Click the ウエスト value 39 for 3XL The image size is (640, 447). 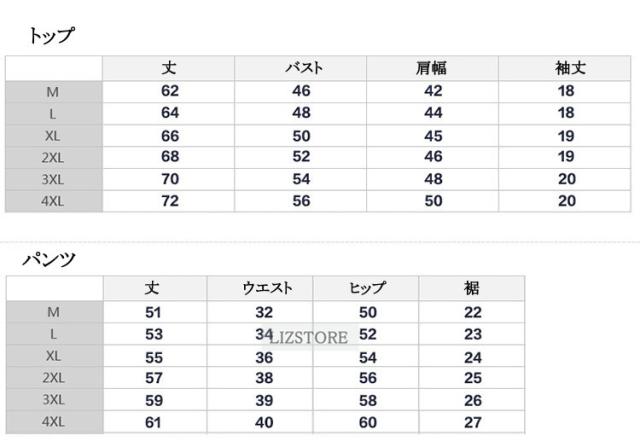[264, 400]
